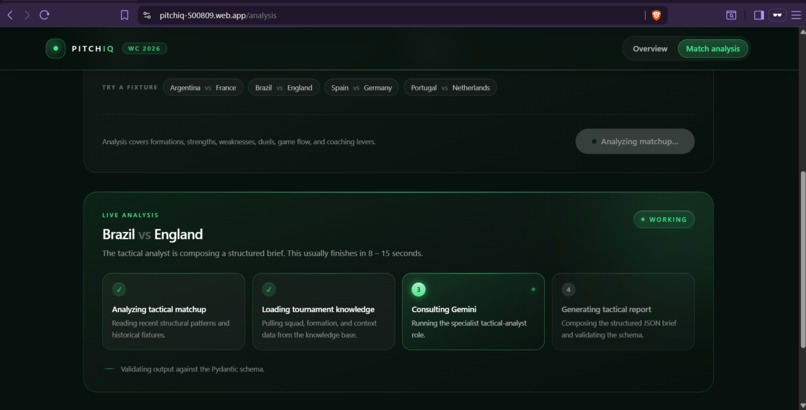The image size is (806, 410).
Task: Click the Brazil vs England heading
Action: [153, 234]
